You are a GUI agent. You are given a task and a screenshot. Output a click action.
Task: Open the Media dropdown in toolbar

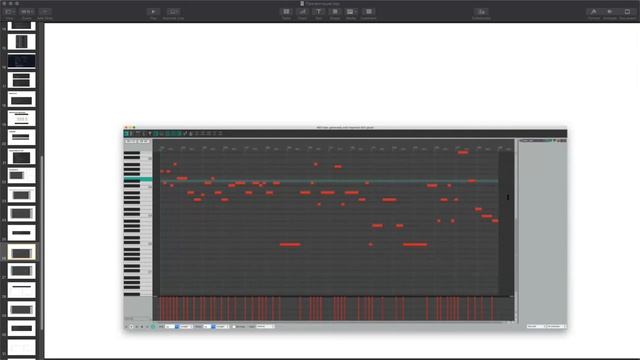[x=351, y=12]
